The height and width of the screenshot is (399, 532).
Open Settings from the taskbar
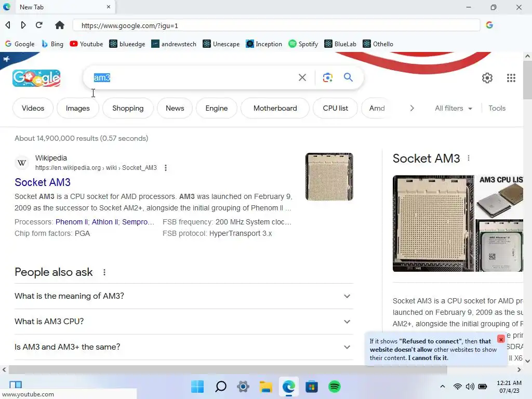pos(243,387)
